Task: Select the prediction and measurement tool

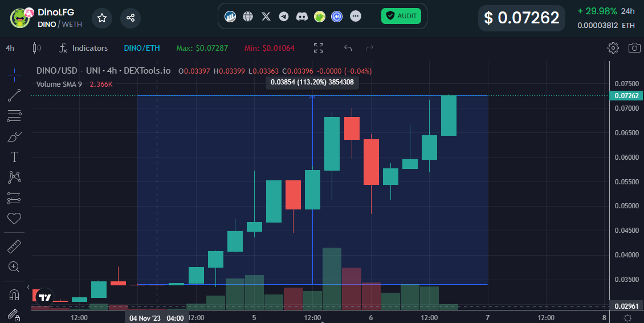Action: 14,199
